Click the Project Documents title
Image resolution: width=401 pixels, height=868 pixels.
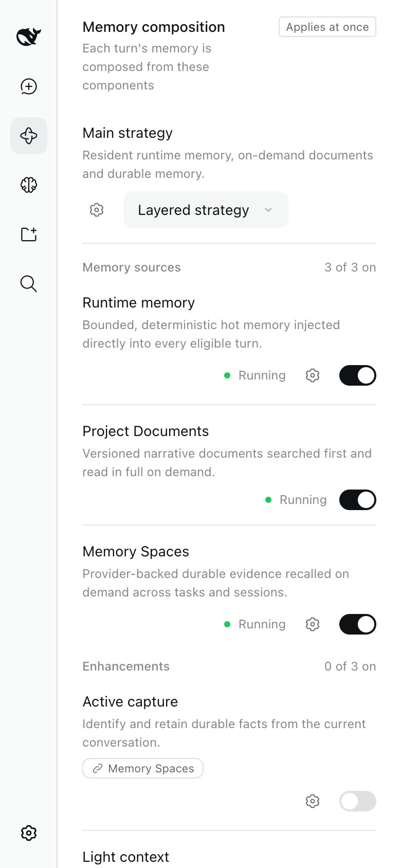point(145,431)
